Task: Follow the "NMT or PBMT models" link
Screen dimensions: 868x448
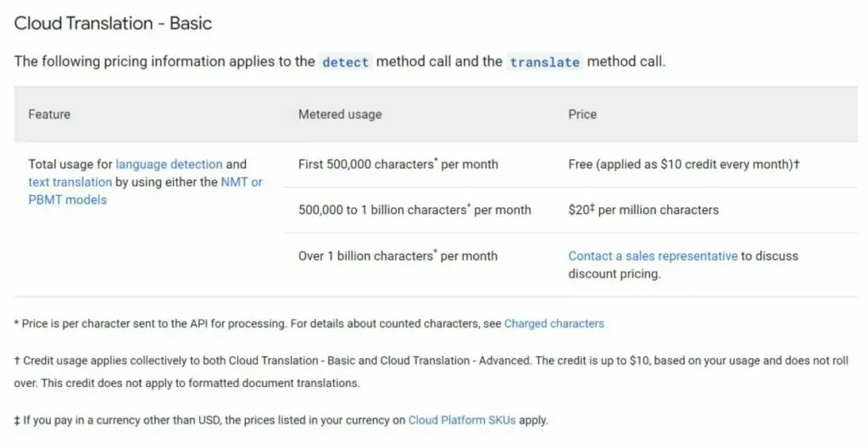Action: (242, 182)
